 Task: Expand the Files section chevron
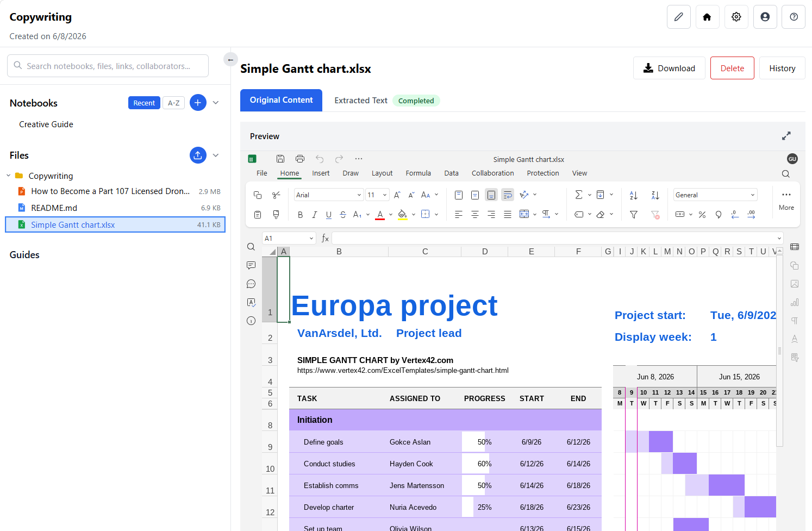pos(216,155)
